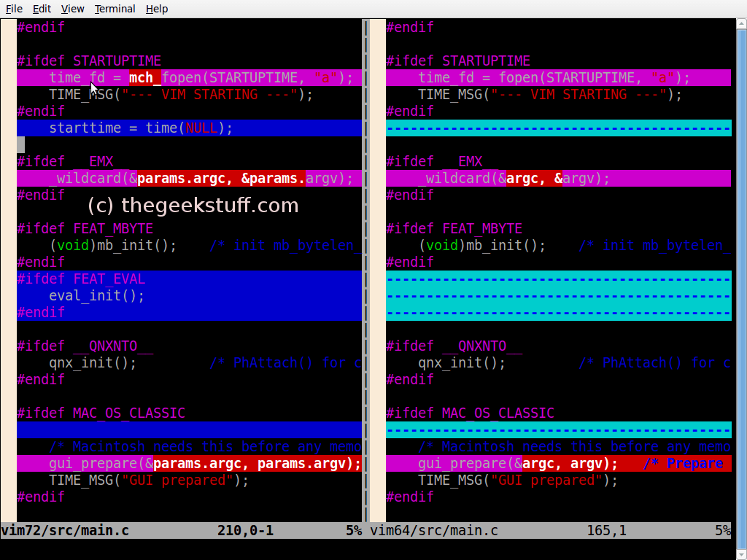Click the 5% scroll percentage on the left status line
This screenshot has width=747, height=560.
pyautogui.click(x=355, y=531)
